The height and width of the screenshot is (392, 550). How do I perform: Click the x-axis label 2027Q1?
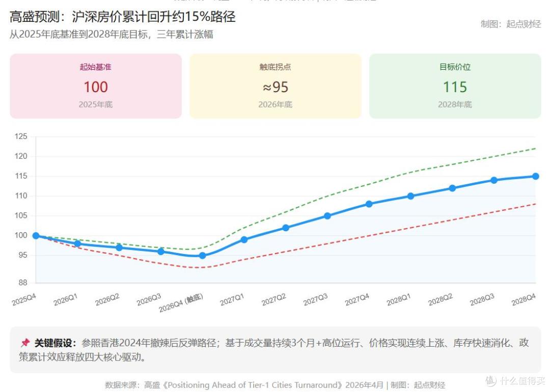coord(232,300)
